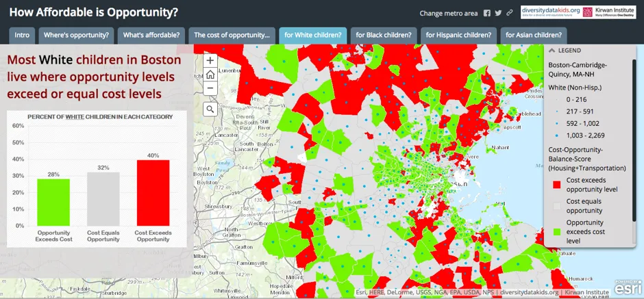Share the page on Twitter

click(498, 13)
